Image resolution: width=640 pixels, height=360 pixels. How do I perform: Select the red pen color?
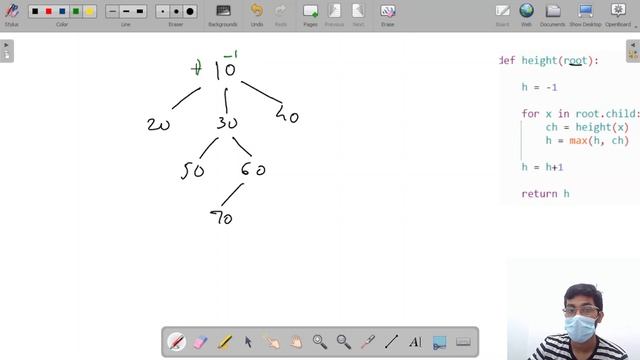click(x=49, y=11)
